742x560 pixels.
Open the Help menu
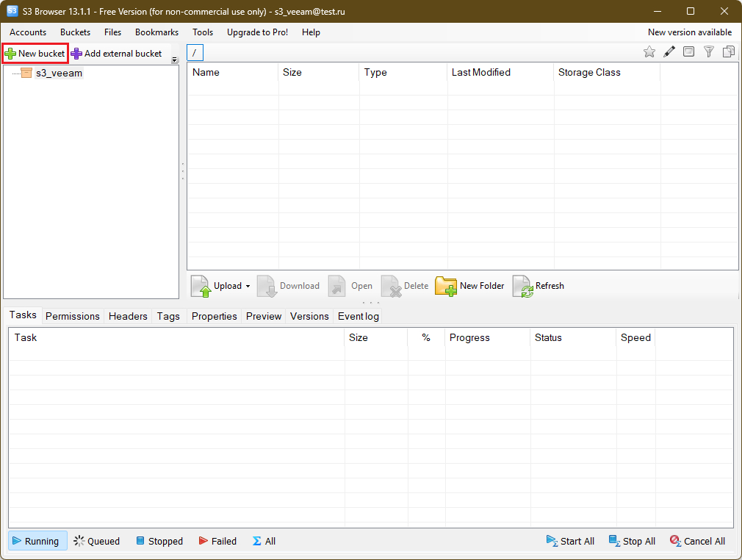311,32
